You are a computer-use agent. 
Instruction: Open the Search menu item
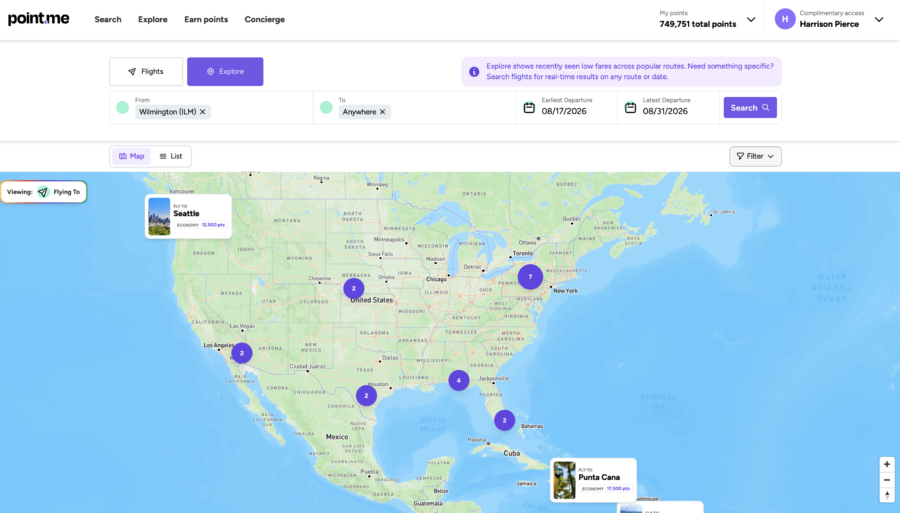[x=108, y=20]
